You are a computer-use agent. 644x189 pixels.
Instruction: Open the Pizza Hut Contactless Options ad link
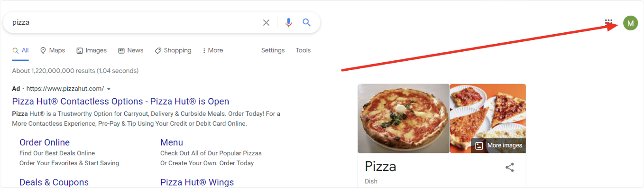pos(120,102)
